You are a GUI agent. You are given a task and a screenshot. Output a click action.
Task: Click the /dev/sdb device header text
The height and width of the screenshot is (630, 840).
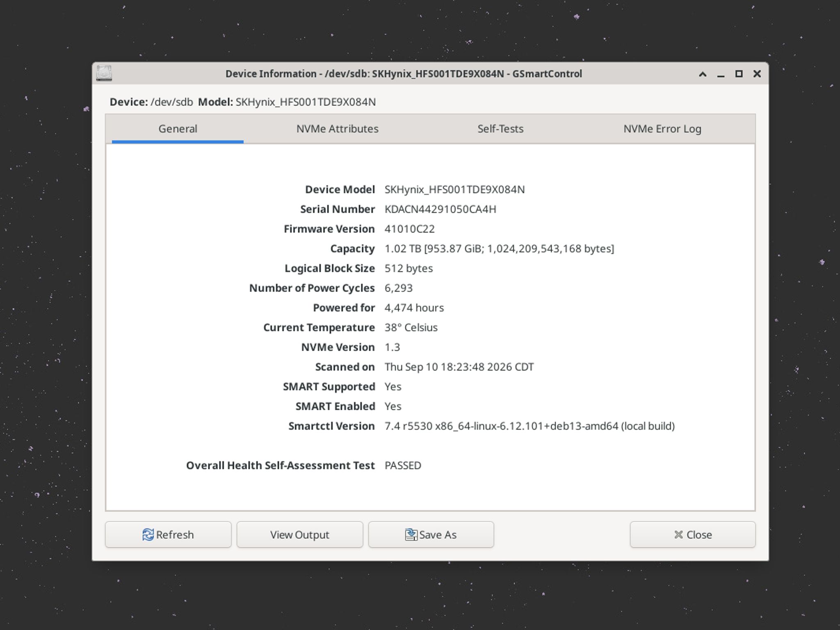171,102
